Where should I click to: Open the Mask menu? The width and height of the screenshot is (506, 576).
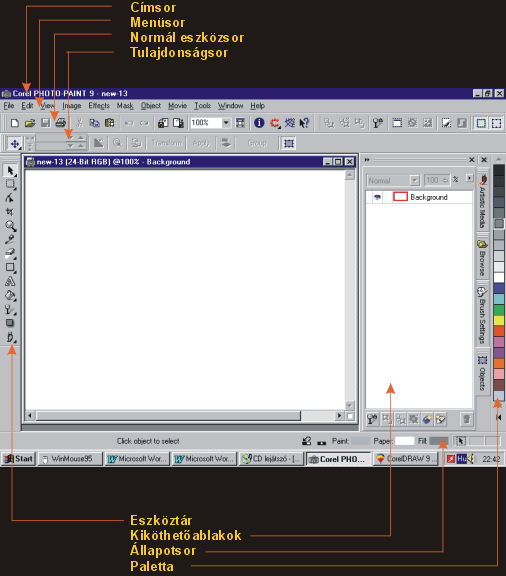pyautogui.click(x=125, y=106)
